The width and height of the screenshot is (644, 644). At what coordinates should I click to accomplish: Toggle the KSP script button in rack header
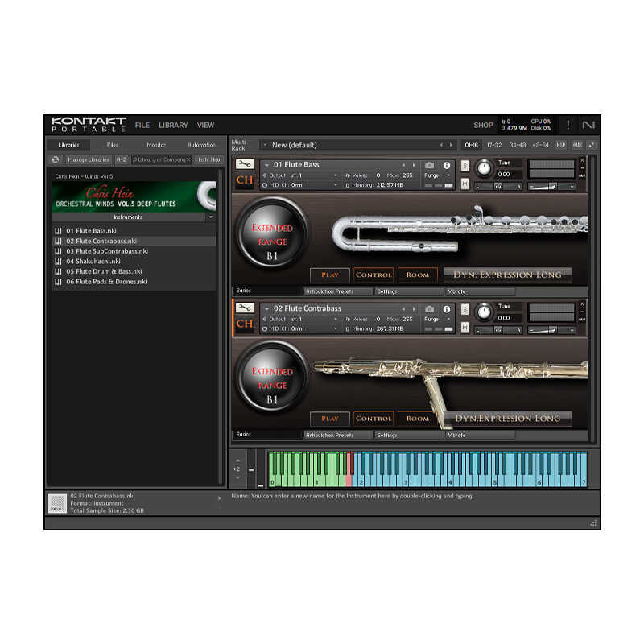561,145
